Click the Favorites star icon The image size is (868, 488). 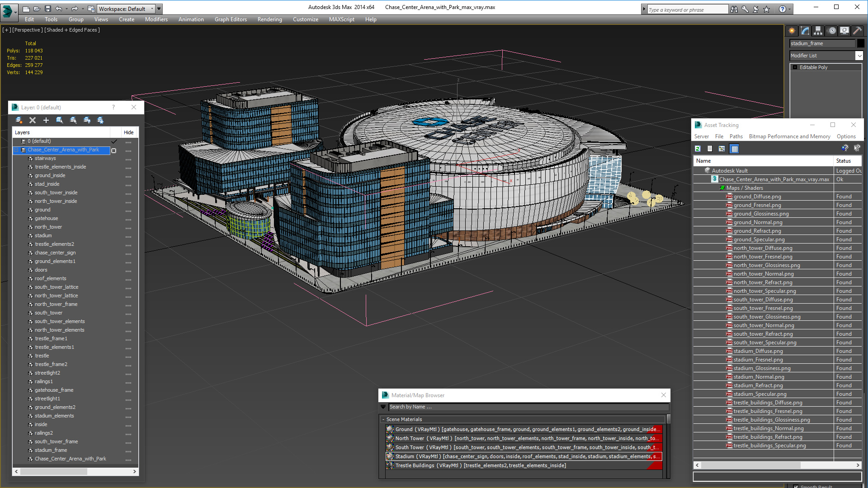pyautogui.click(x=767, y=9)
